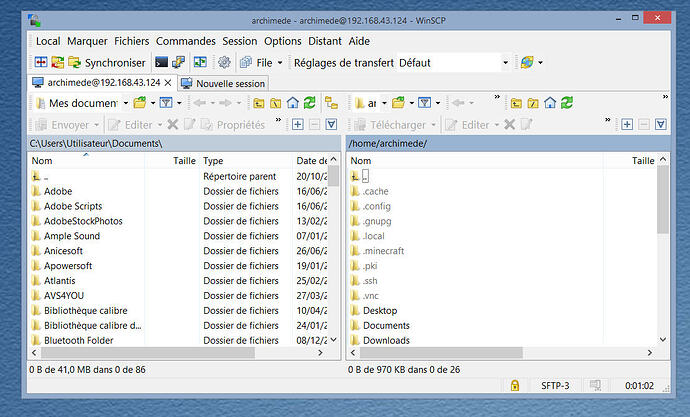
Task: Open the Session menu
Action: (x=239, y=41)
